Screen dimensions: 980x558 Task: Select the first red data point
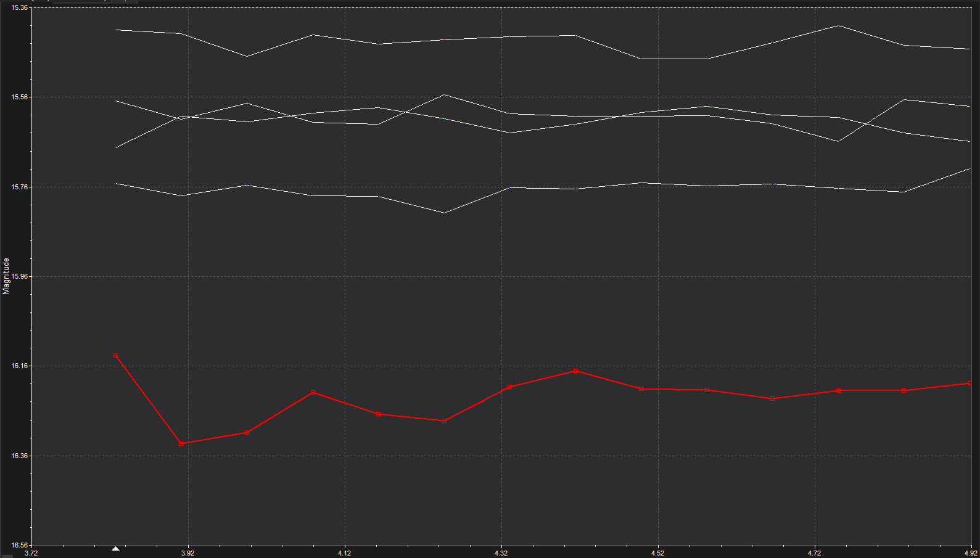click(116, 356)
